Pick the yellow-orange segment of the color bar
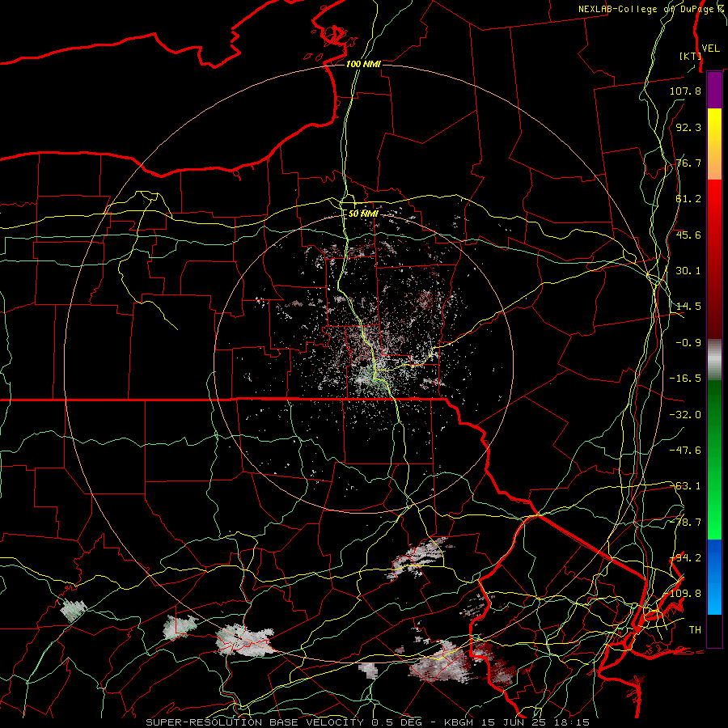728x728 pixels. tap(714, 144)
